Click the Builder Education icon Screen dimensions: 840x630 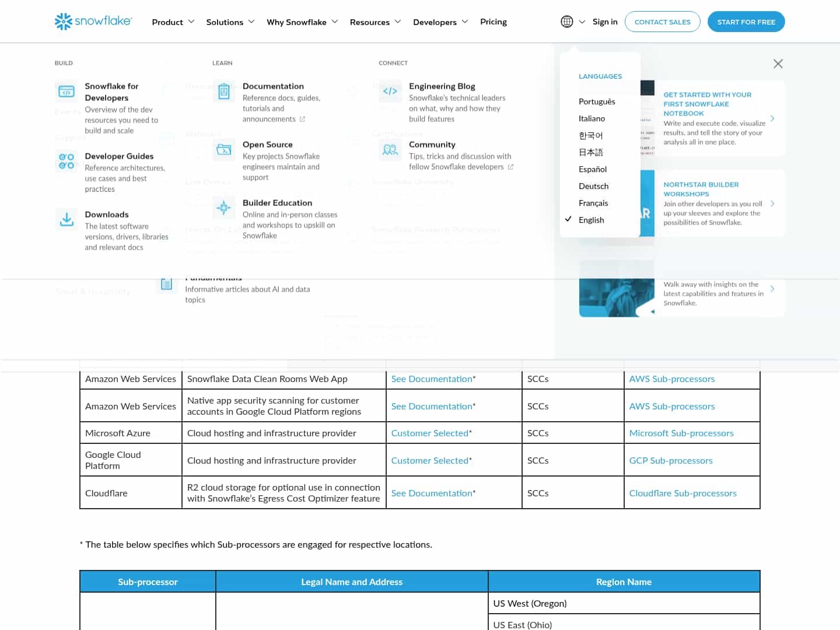tap(224, 208)
